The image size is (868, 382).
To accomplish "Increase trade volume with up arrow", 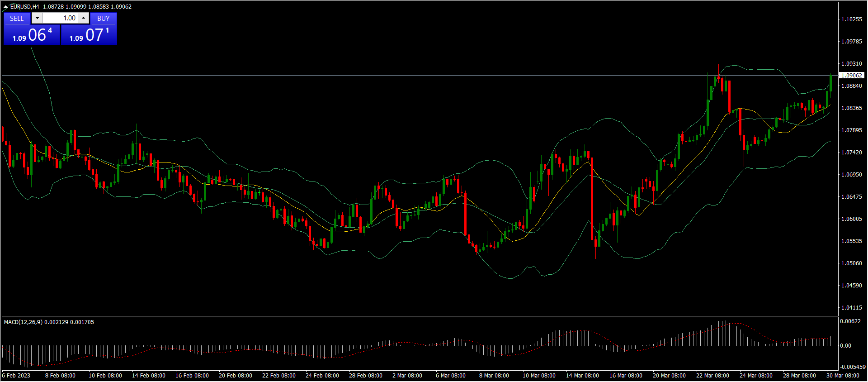I will (84, 18).
